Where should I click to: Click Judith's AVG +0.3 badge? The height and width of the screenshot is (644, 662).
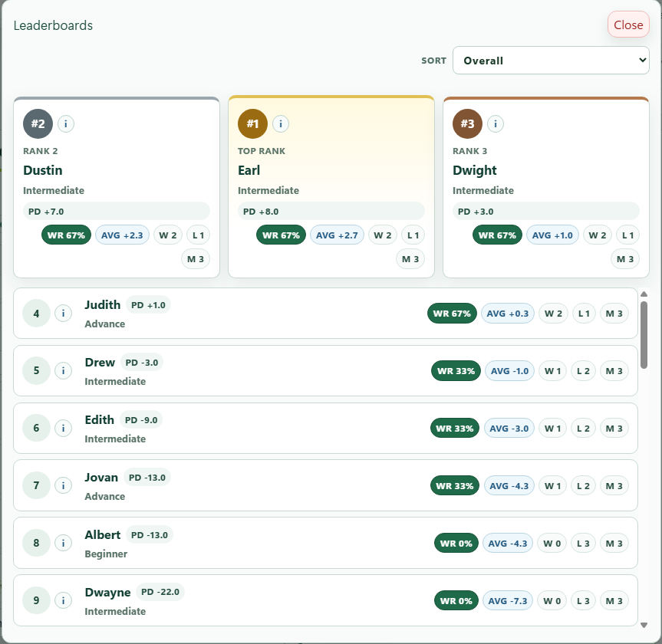[508, 314]
